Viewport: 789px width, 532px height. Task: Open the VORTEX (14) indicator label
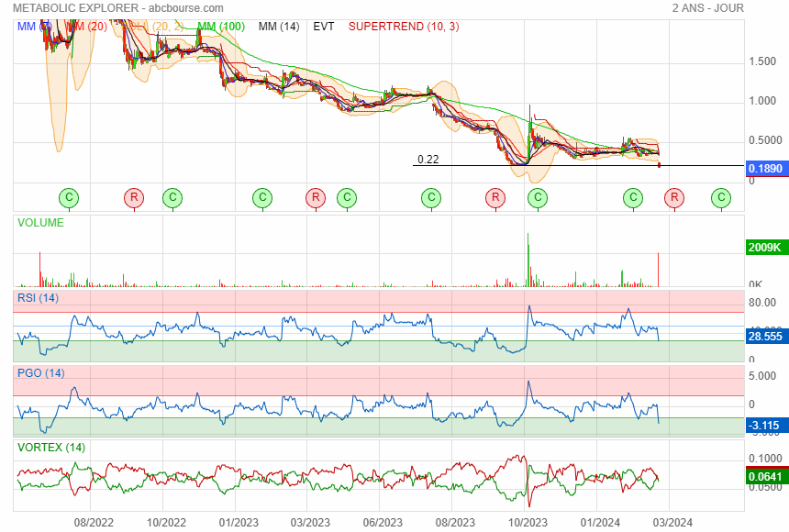click(50, 447)
